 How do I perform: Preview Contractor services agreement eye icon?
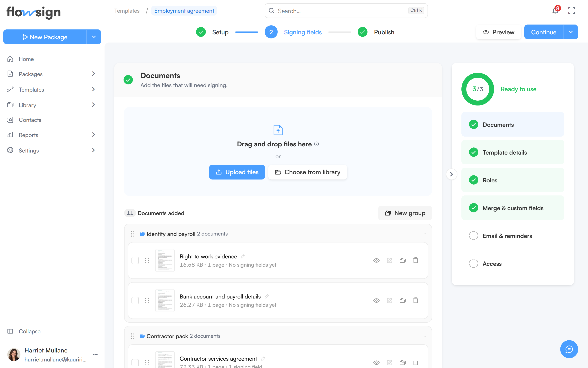click(376, 363)
